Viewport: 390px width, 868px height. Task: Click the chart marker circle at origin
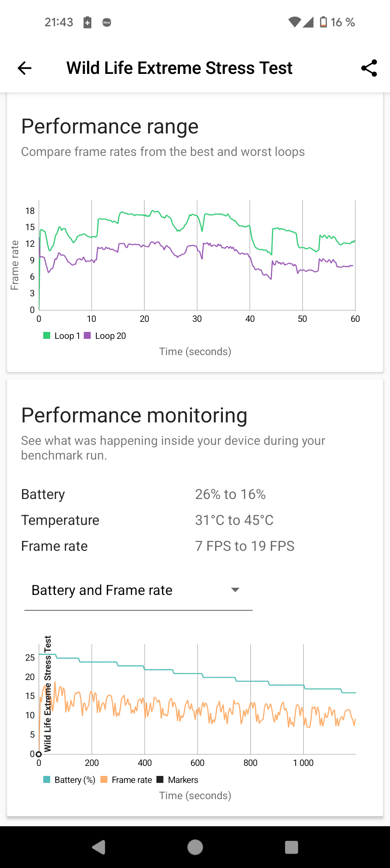38,754
